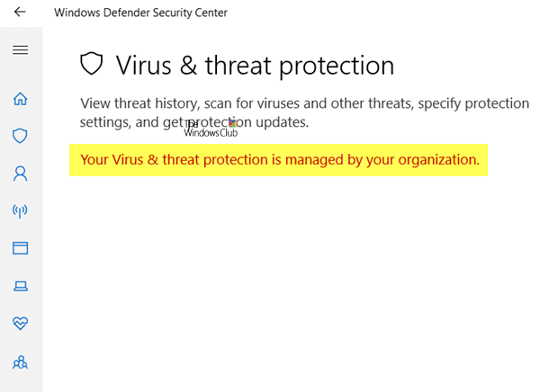The image size is (540, 392).
Task: Open Device security laptop icon
Action: 20,286
